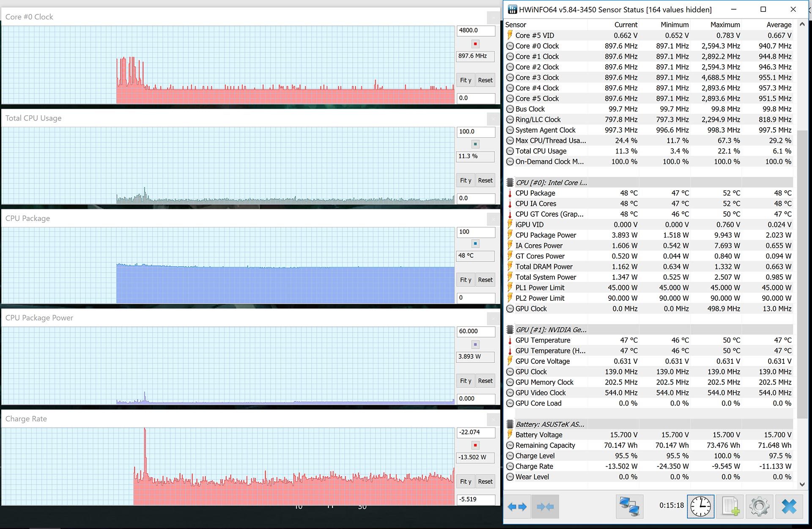Click the circle icon beside Total CPU Usage

point(510,151)
